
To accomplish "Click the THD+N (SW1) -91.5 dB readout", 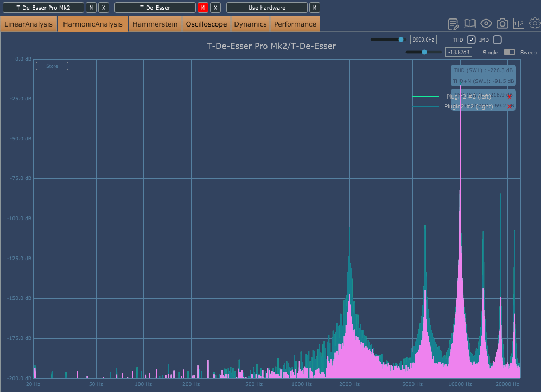I will 483,81.
